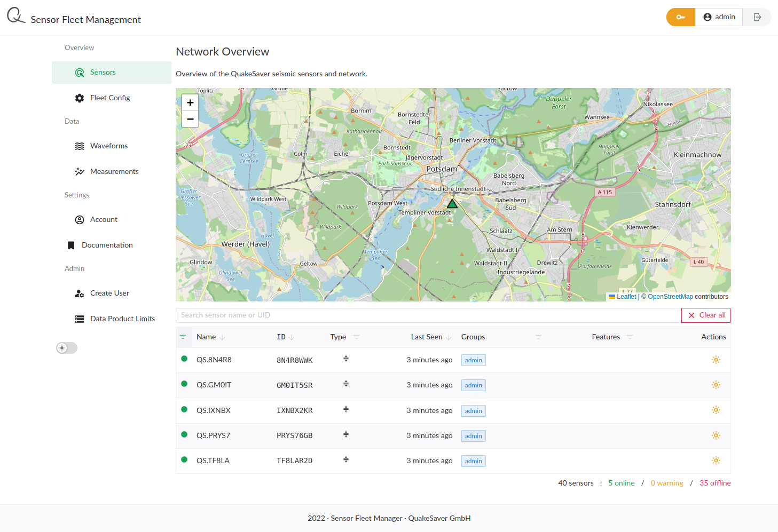The image size is (778, 532).
Task: Open Data Product Limits in Admin section
Action: coord(79,318)
